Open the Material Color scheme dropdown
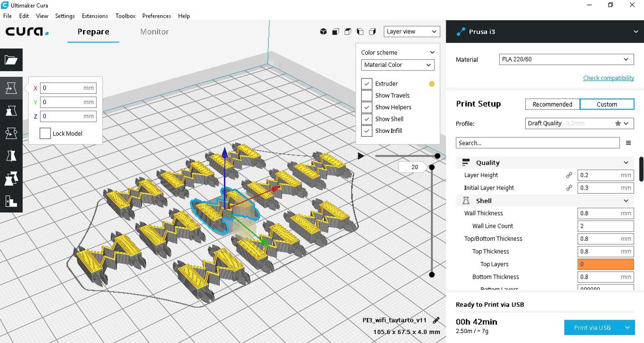Viewport: 644px width, 343px height. click(397, 65)
